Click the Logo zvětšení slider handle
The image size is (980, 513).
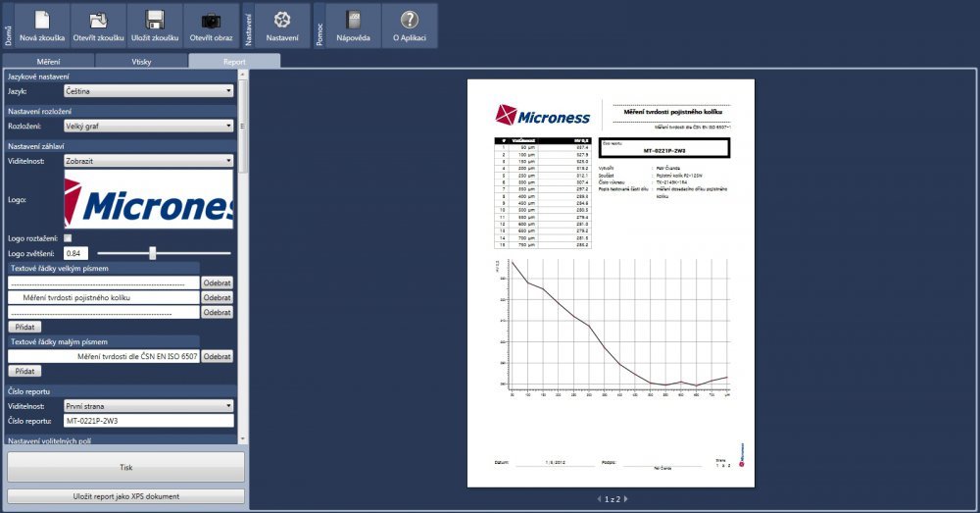pyautogui.click(x=153, y=253)
